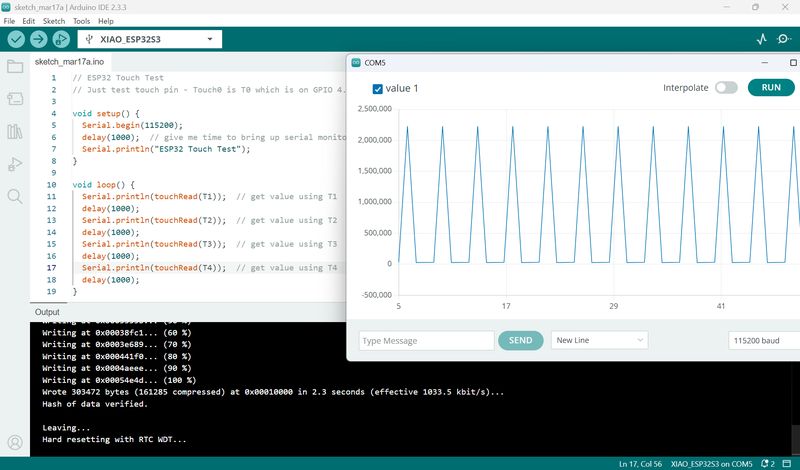The image size is (800, 470).
Task: Click the 'Hash of data verified.' output line
Action: pyautogui.click(x=95, y=404)
